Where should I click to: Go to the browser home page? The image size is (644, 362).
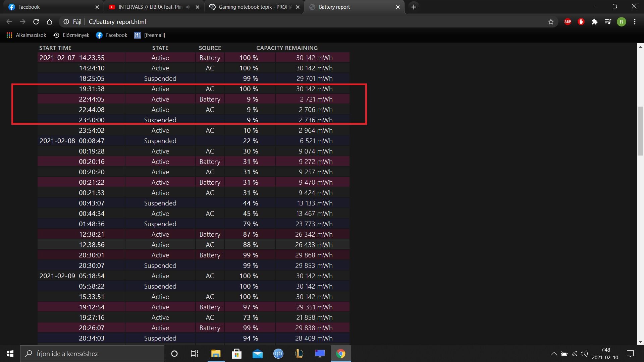[49, 22]
